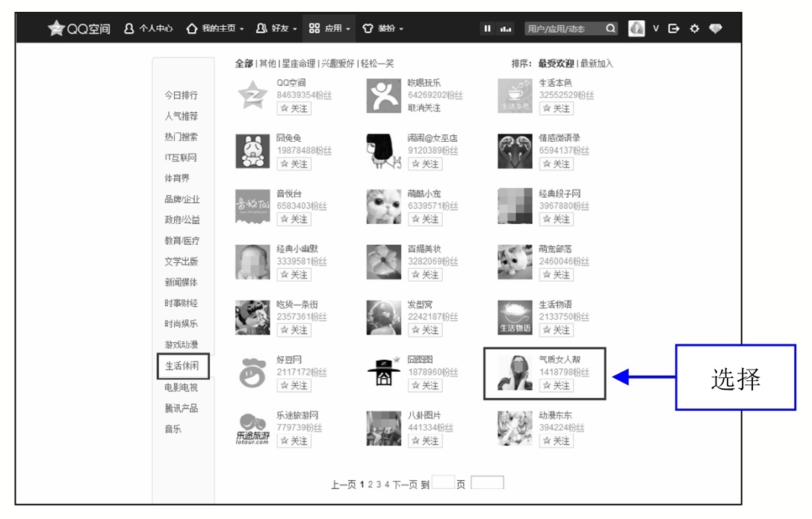Sort list by 最受欢迎
The height and width of the screenshot is (519, 812).
(556, 63)
